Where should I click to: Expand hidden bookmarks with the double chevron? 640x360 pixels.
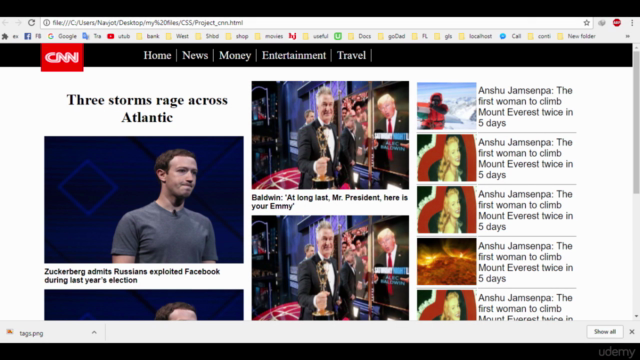point(627,36)
